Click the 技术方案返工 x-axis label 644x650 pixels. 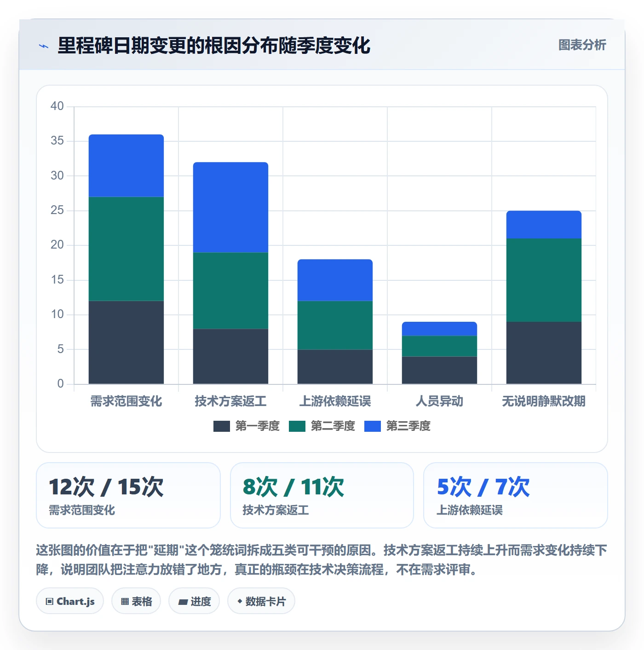230,401
